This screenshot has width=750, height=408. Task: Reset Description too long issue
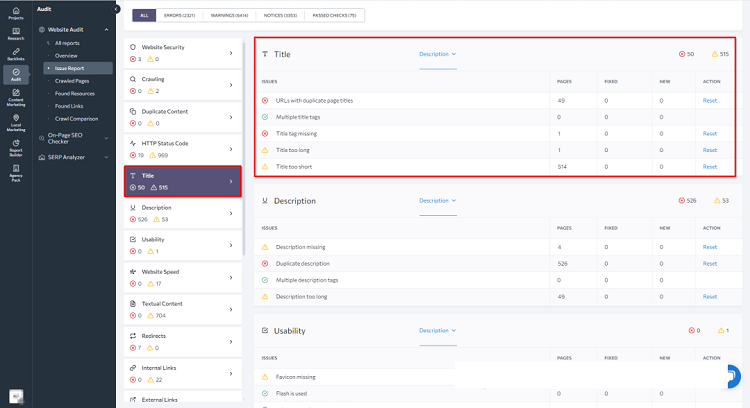click(x=710, y=297)
